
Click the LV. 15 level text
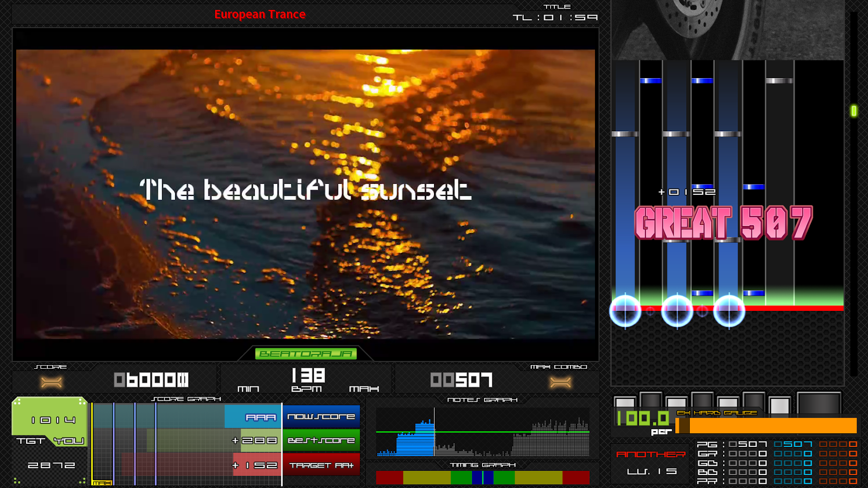[652, 471]
